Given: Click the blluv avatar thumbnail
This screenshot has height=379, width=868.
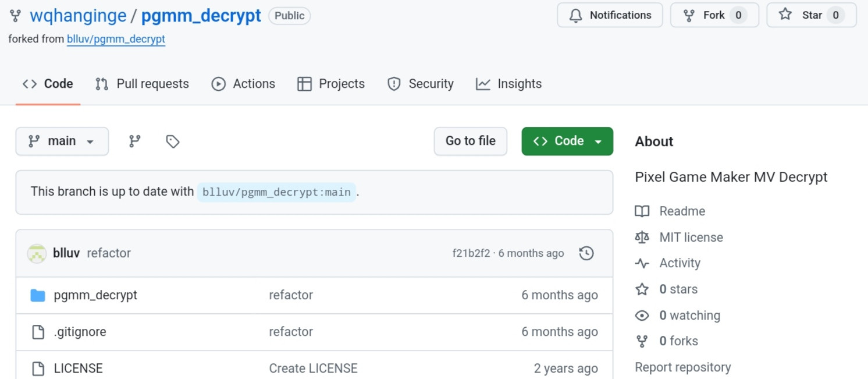Looking at the screenshot, I should [37, 253].
